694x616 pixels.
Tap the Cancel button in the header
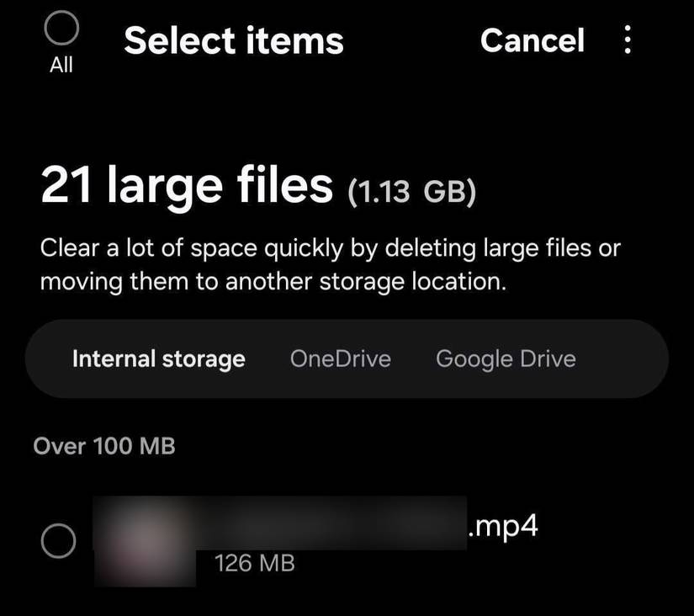533,40
